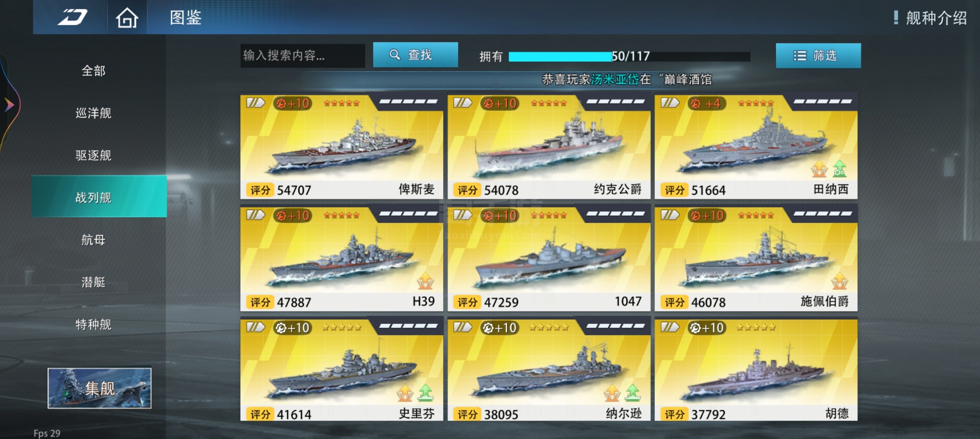This screenshot has height=439, width=980.
Task: Click the home icon in top bar
Action: 127,18
